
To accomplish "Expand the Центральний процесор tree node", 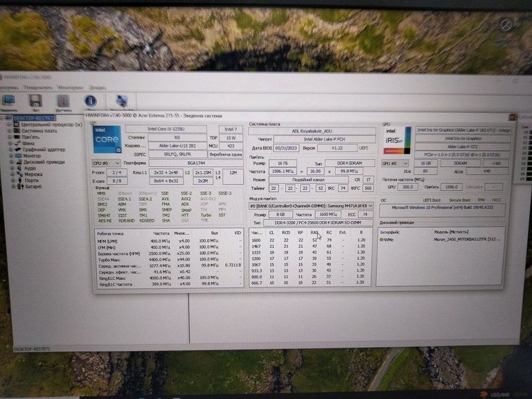I will point(9,125).
